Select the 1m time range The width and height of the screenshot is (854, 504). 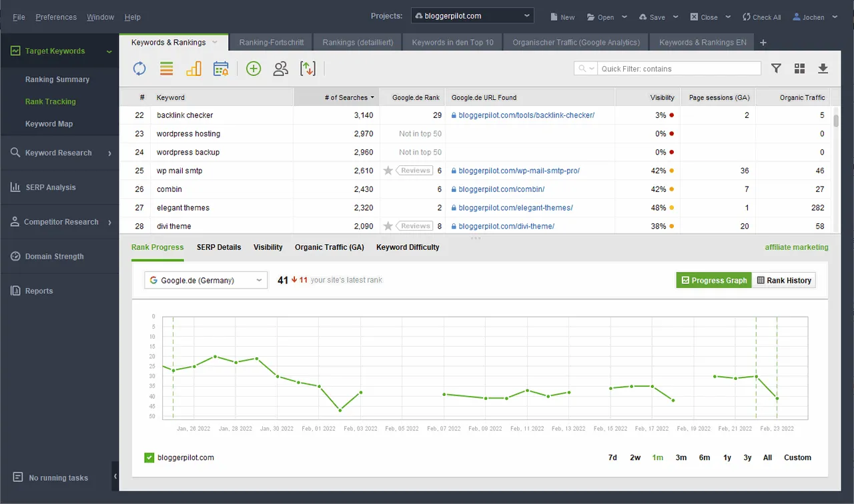658,457
